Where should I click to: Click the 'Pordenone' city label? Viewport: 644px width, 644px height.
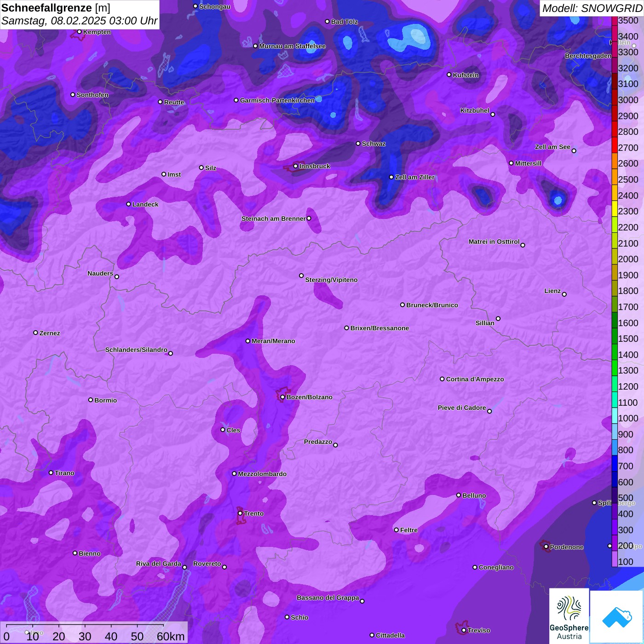(x=567, y=547)
